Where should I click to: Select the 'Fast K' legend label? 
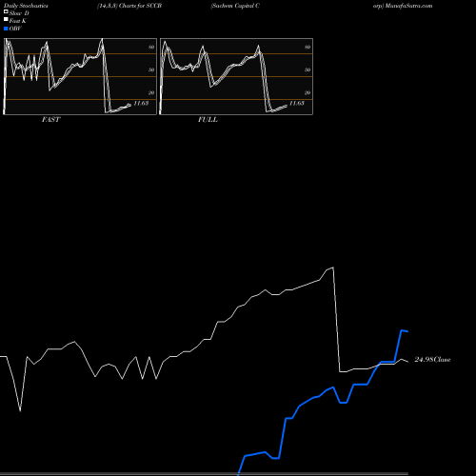coord(18,21)
